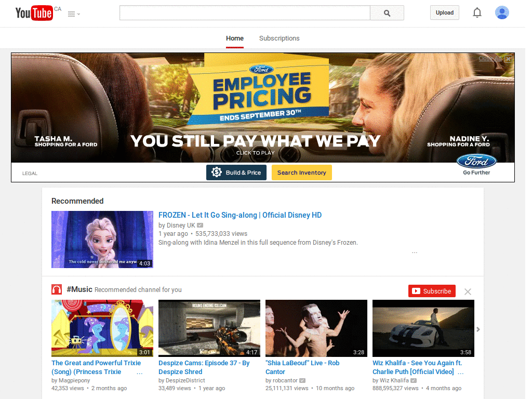The image size is (532, 399).
Task: Open three-dot menu for Trixie video
Action: coord(139,373)
